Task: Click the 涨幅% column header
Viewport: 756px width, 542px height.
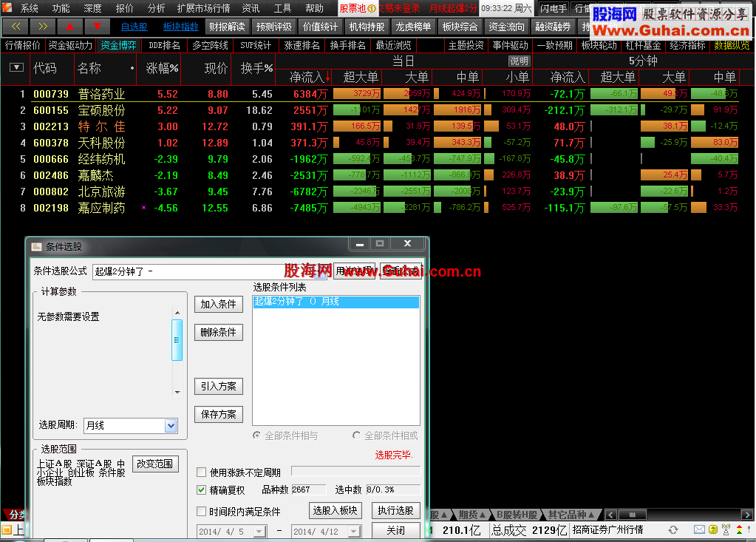Action: (x=162, y=69)
